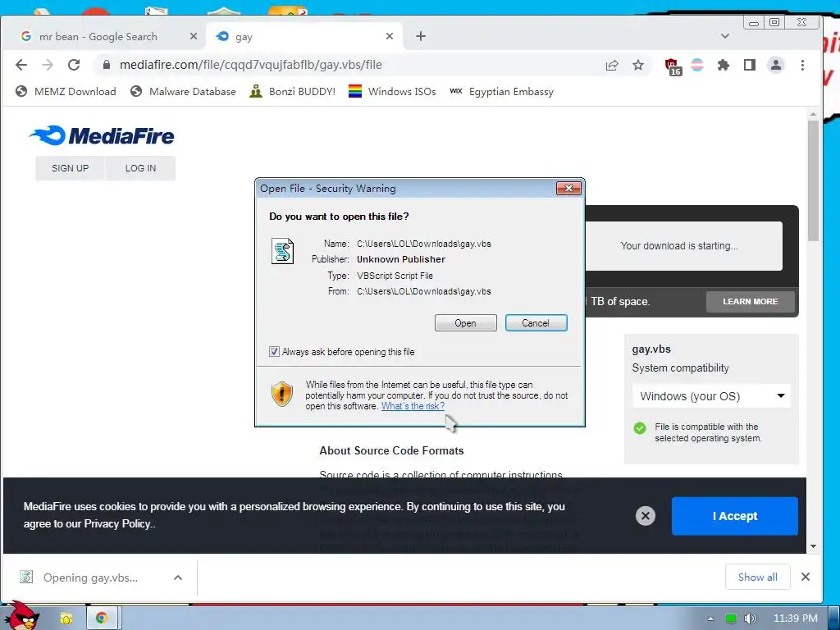Toggle the browser side panel icon
Viewport: 840px width, 630px height.
click(x=750, y=66)
